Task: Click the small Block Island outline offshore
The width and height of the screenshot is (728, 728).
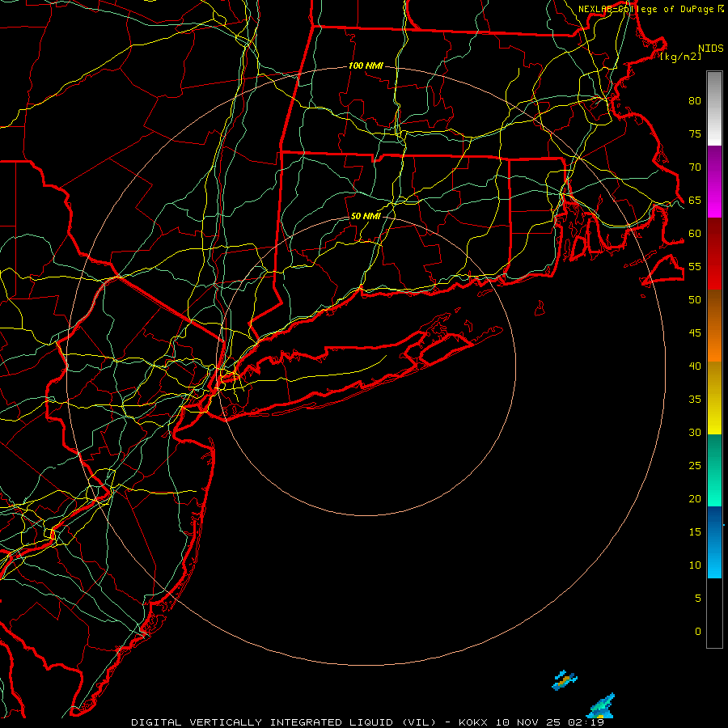Action: (540, 308)
